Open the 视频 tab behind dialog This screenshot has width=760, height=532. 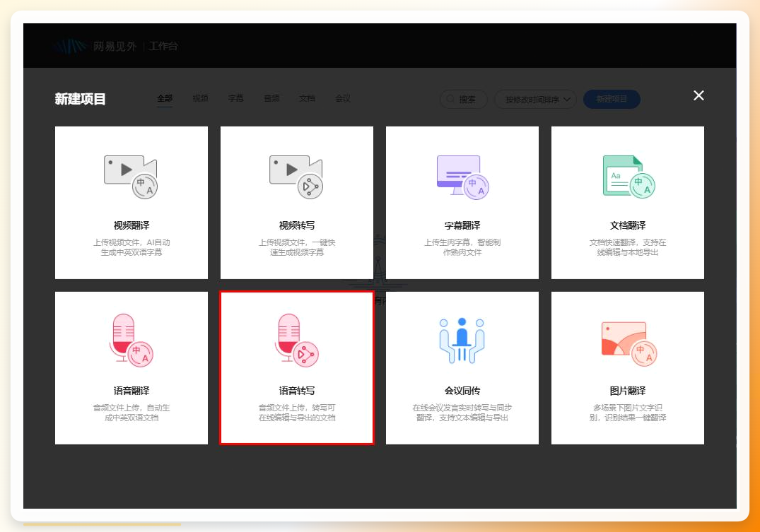coord(200,98)
